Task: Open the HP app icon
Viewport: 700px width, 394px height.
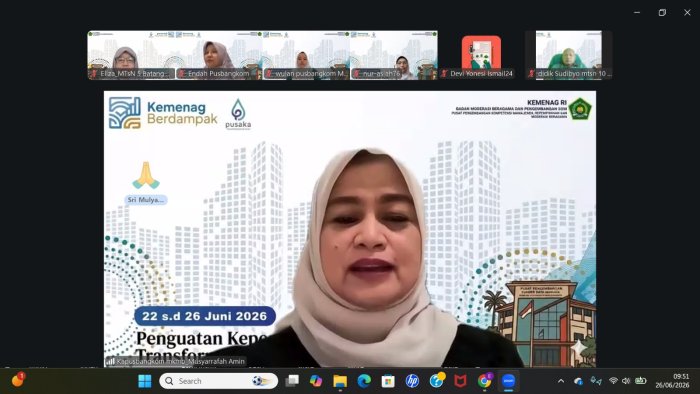Action: [x=412, y=381]
